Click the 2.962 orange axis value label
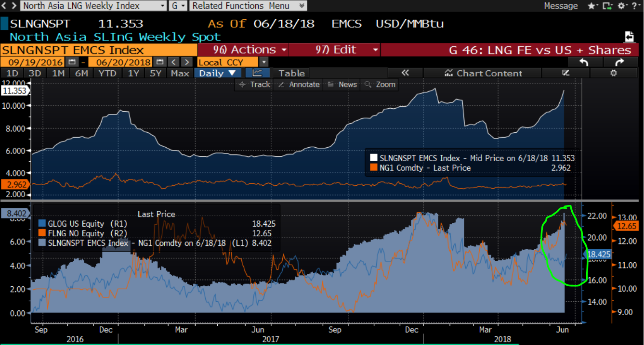Image resolution: width=644 pixels, height=345 pixels. coord(14,184)
